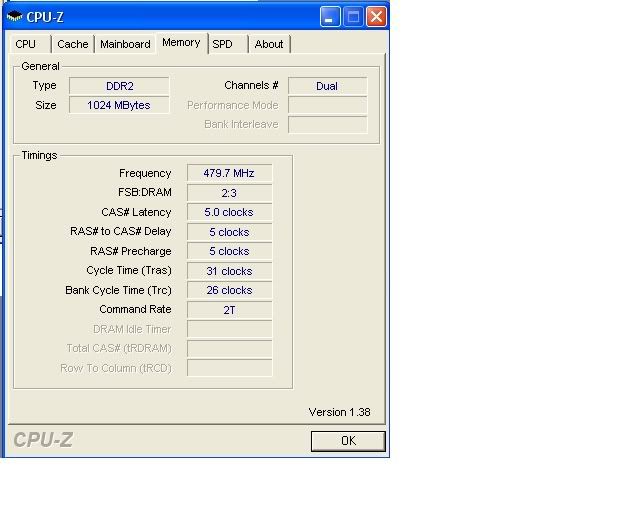Click the CPU-Z title bar text
The width and height of the screenshot is (640, 512).
[45, 17]
